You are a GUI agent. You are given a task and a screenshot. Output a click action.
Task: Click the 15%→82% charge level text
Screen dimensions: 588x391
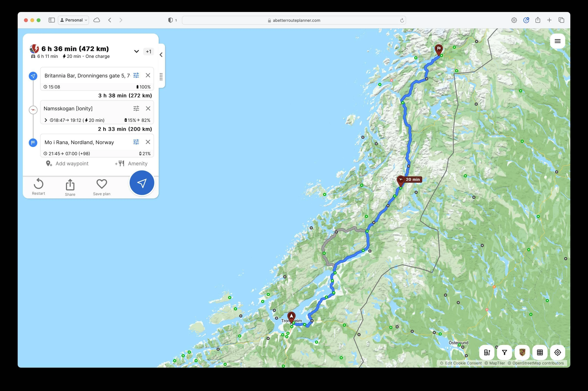pyautogui.click(x=137, y=120)
